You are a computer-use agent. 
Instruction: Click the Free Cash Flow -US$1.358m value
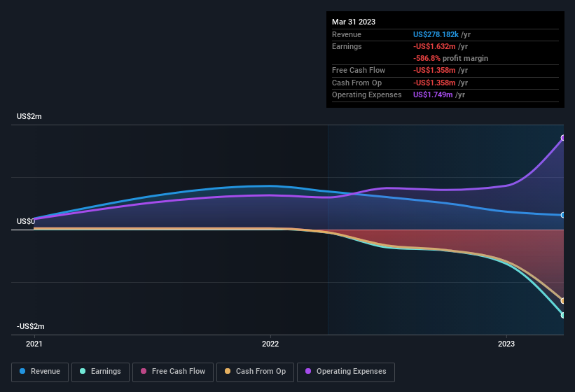tap(434, 70)
